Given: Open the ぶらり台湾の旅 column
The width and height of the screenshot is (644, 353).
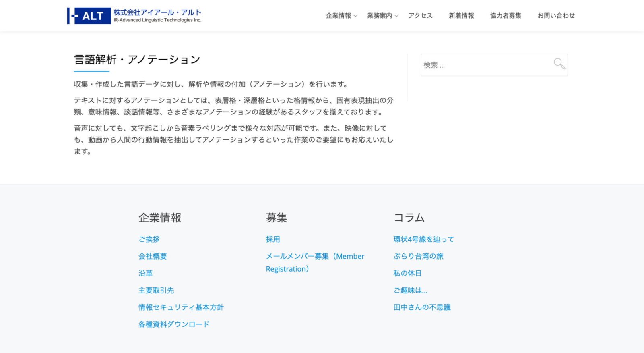Looking at the screenshot, I should click(418, 256).
